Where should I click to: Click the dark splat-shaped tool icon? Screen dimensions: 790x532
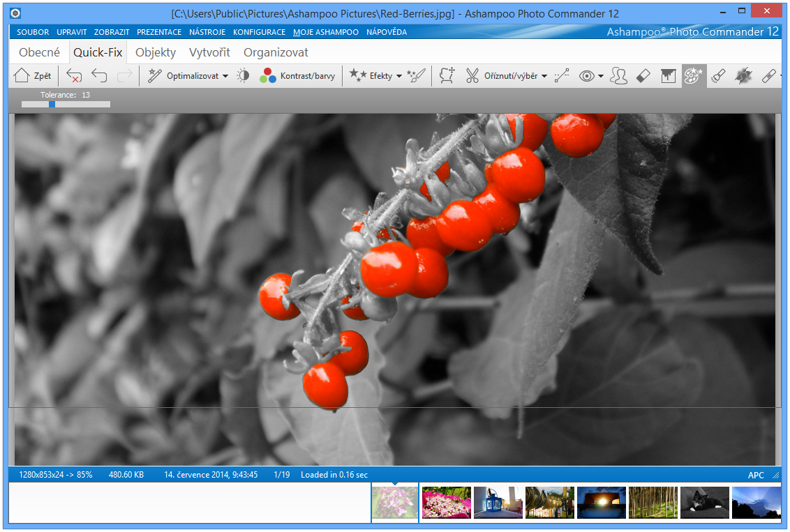click(x=744, y=76)
